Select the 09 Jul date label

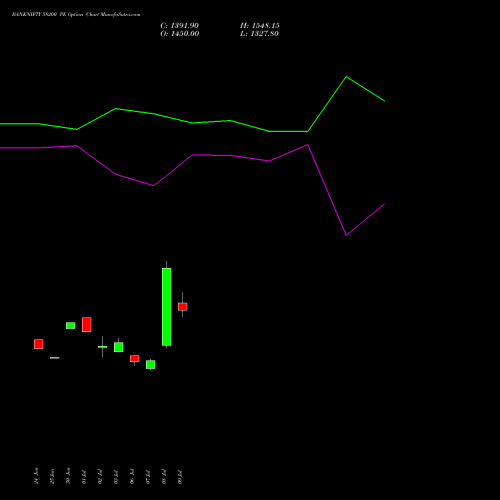click(x=180, y=477)
